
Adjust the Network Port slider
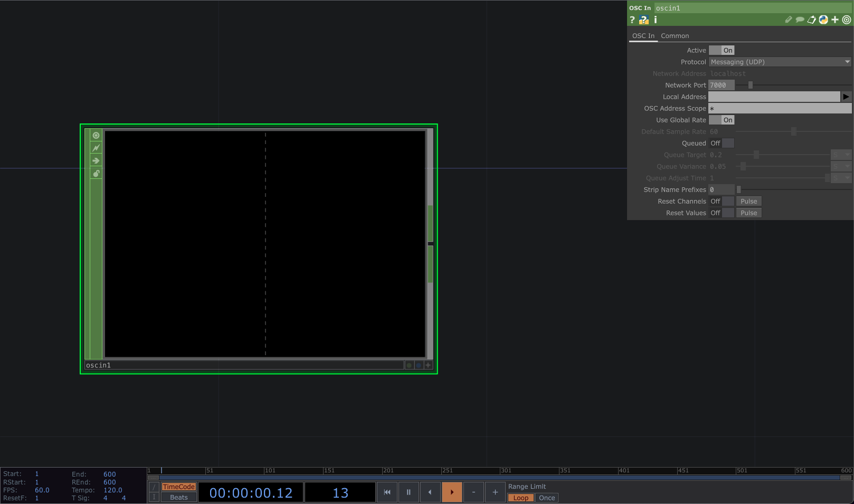793,85
